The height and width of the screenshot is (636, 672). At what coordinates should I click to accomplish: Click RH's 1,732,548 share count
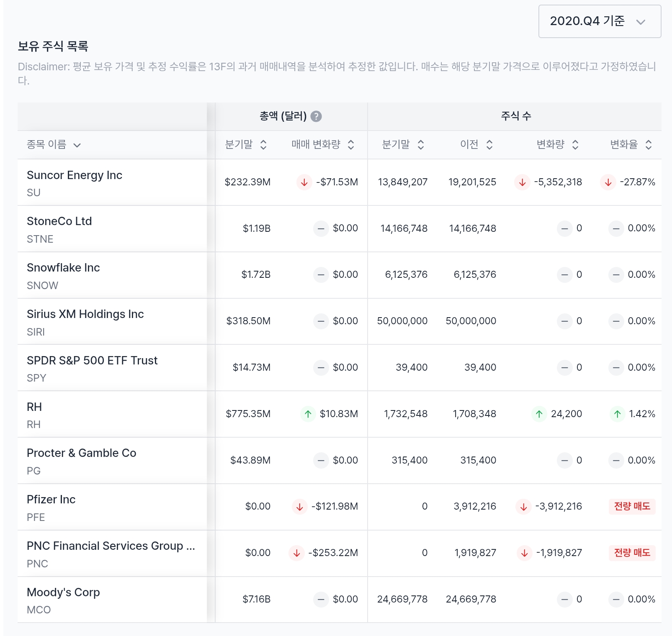tap(406, 414)
